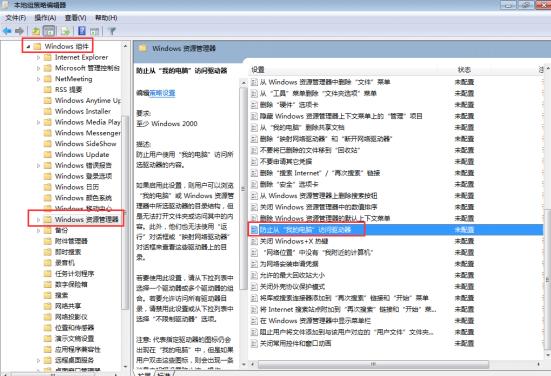Click the Internet Explorer folder icon
Viewport: 551px width, 376px height.
[48, 57]
